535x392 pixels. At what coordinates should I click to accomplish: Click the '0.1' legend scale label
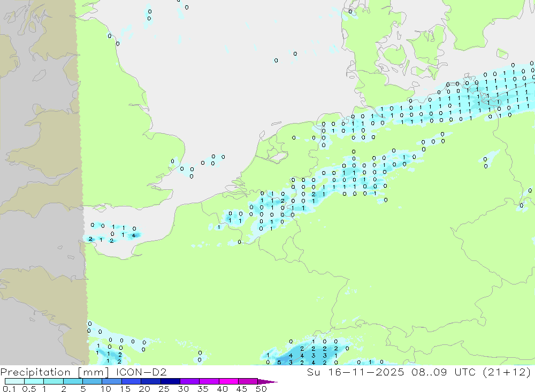click(9, 389)
